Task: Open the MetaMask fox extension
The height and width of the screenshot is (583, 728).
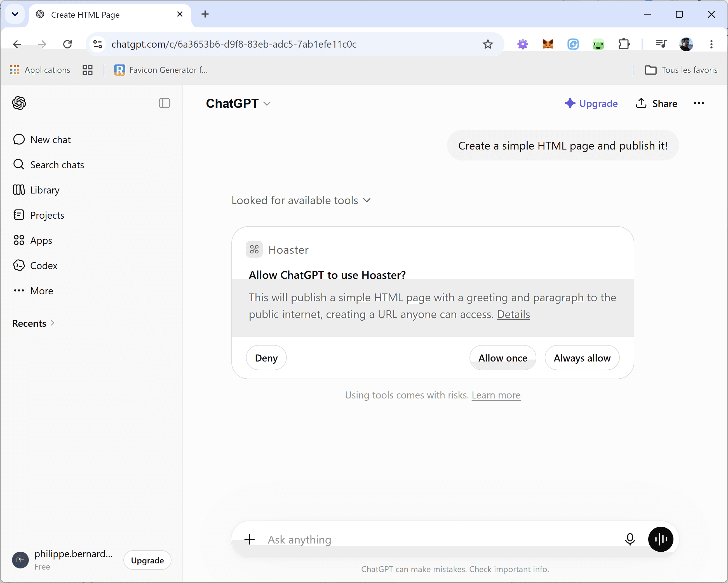Action: (548, 44)
